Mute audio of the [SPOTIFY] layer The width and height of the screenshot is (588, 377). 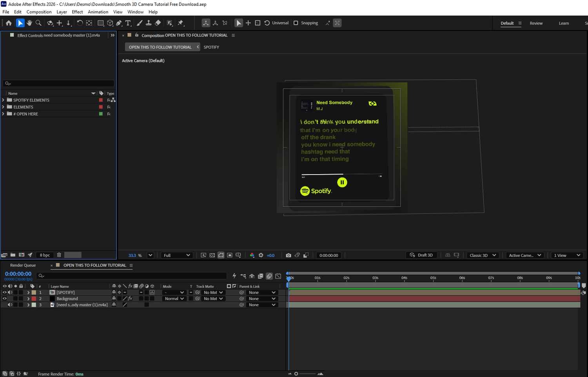10,292
